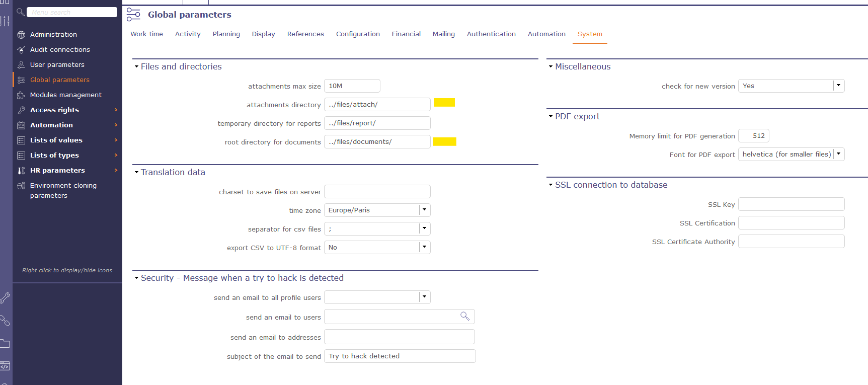The height and width of the screenshot is (385, 868).
Task: Click the puzzle icon for Modules management
Action: 21,95
